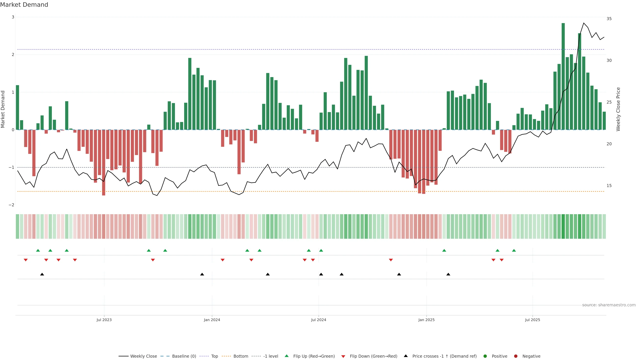Click the Market Demand chart title

[24, 5]
